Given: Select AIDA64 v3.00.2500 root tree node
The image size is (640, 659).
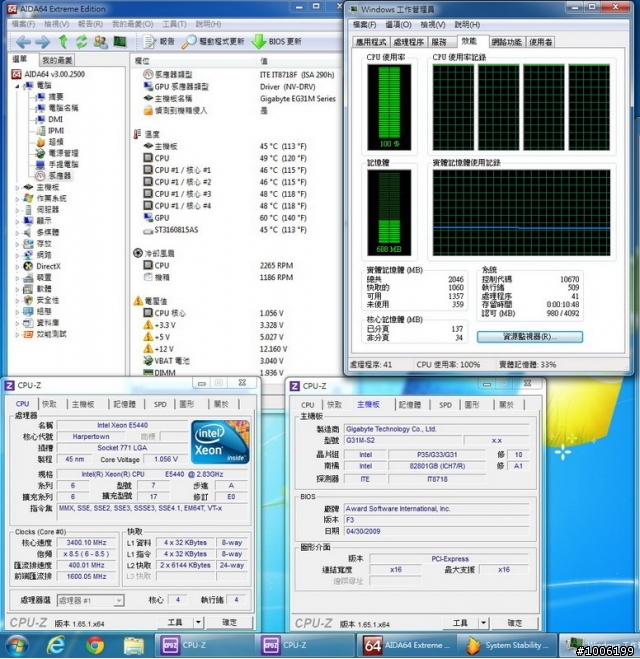Looking at the screenshot, I should [54, 74].
